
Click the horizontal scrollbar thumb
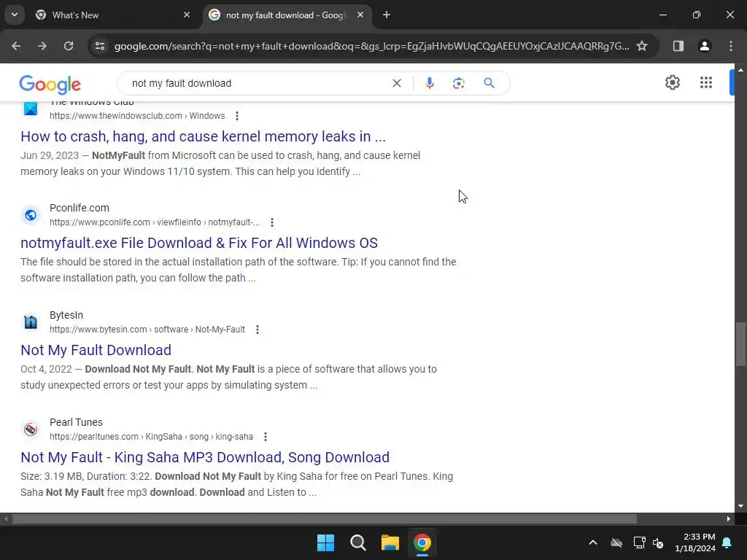(325, 518)
